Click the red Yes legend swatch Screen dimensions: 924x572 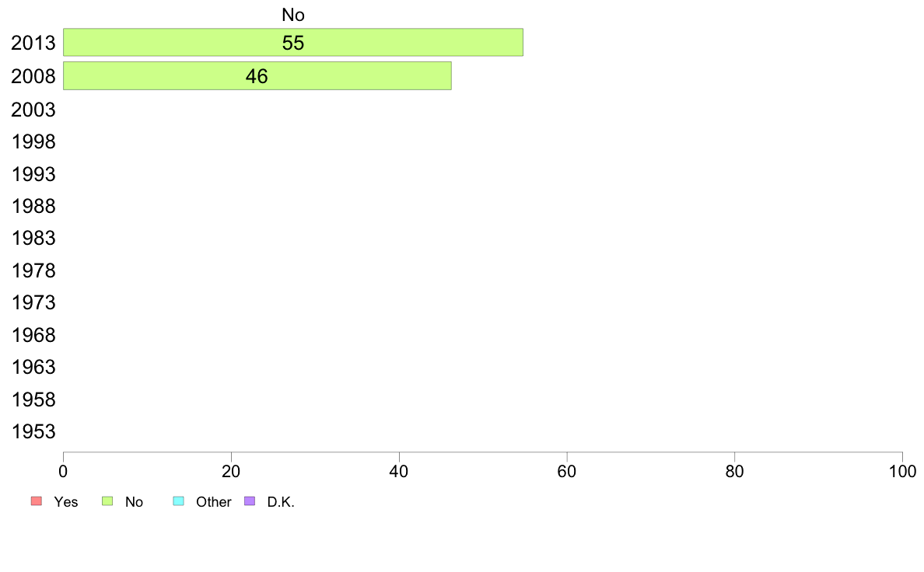coord(37,500)
